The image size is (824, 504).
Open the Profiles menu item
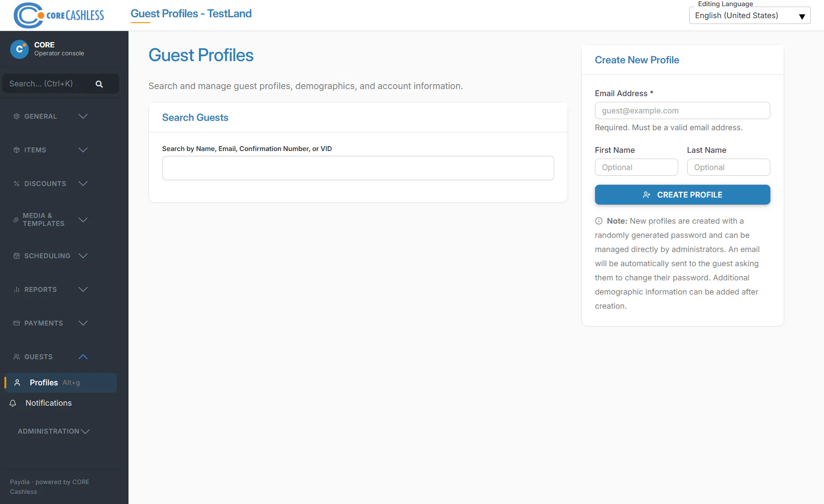[61, 383]
